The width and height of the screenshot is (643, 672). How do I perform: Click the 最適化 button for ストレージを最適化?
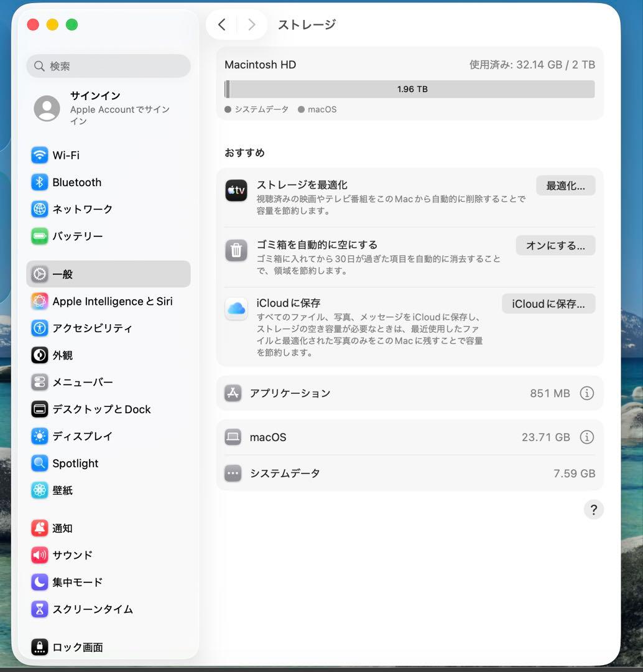(565, 185)
